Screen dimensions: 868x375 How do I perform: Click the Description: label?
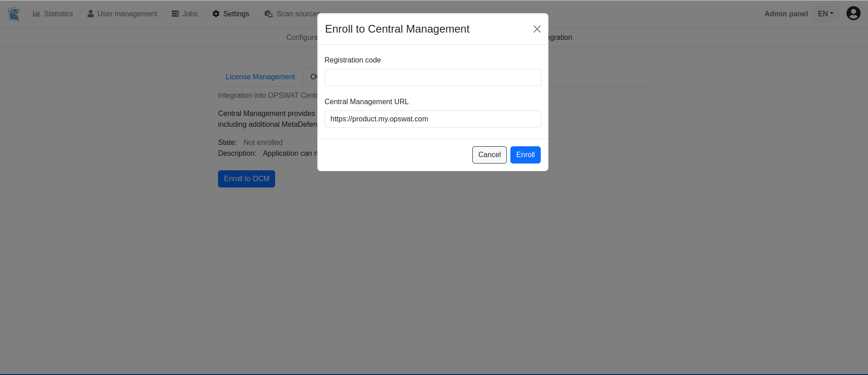[x=237, y=153]
